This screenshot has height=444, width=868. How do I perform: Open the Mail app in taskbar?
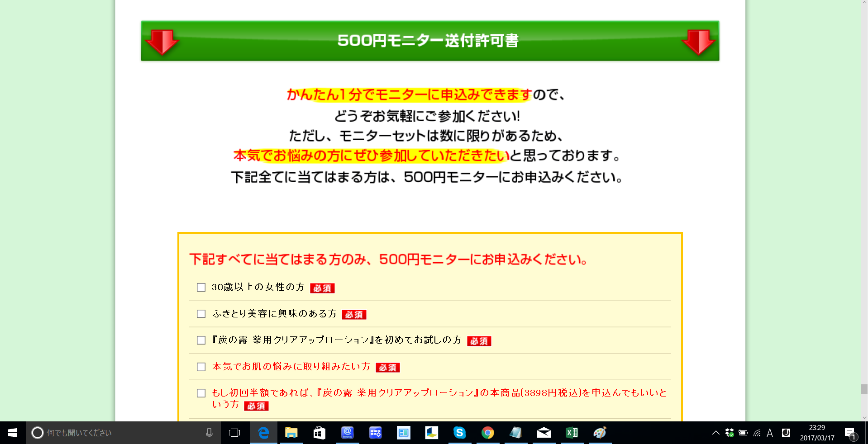tap(544, 433)
